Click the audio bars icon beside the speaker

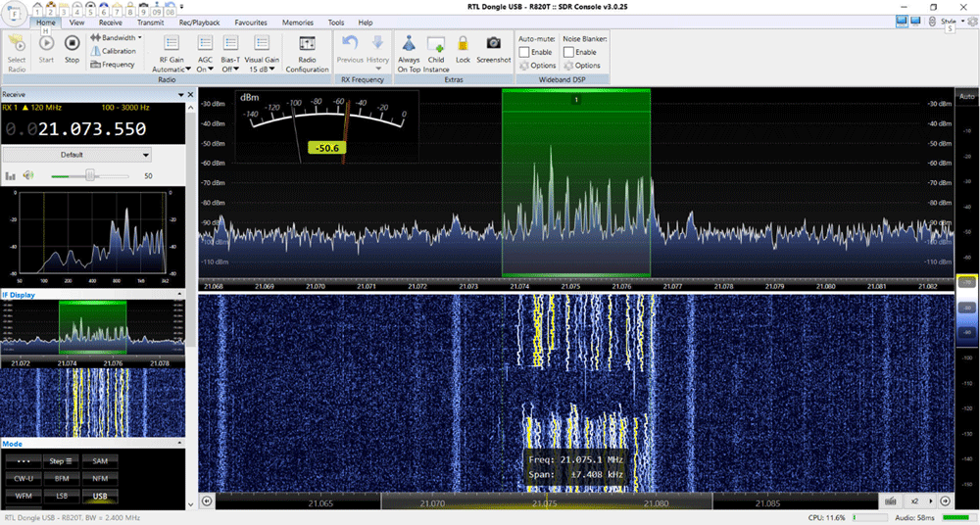point(10,176)
